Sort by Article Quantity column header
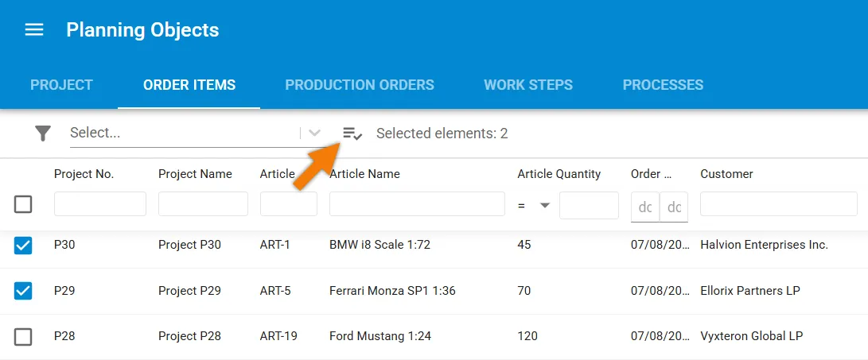This screenshot has width=868, height=360. [x=559, y=173]
